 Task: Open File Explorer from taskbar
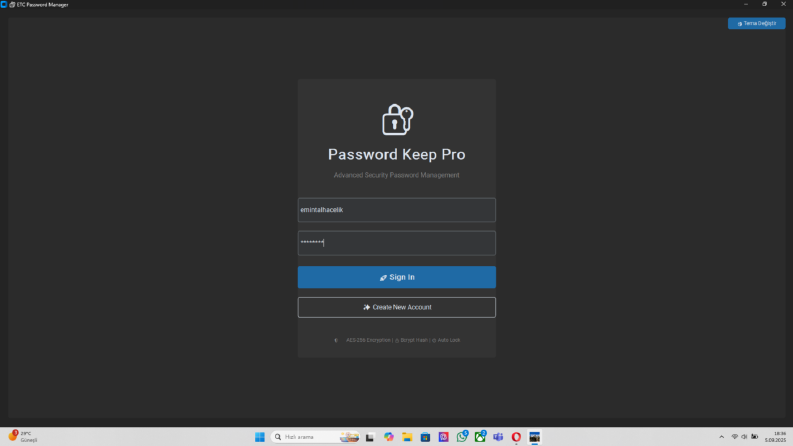[407, 437]
